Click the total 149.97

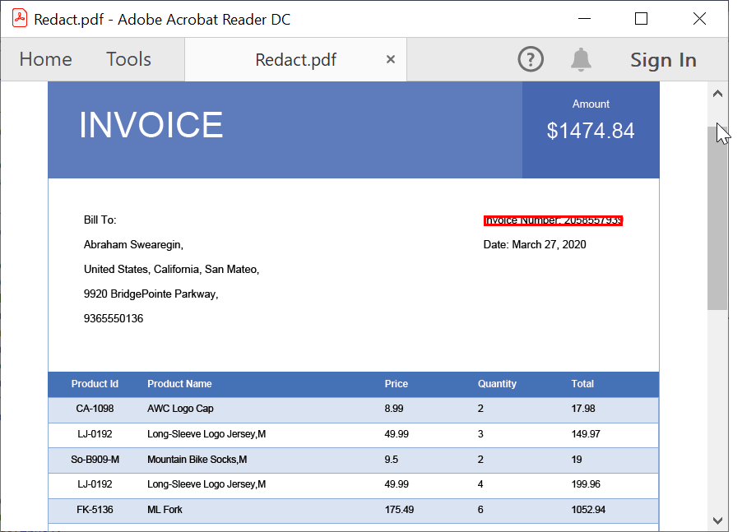tap(586, 434)
